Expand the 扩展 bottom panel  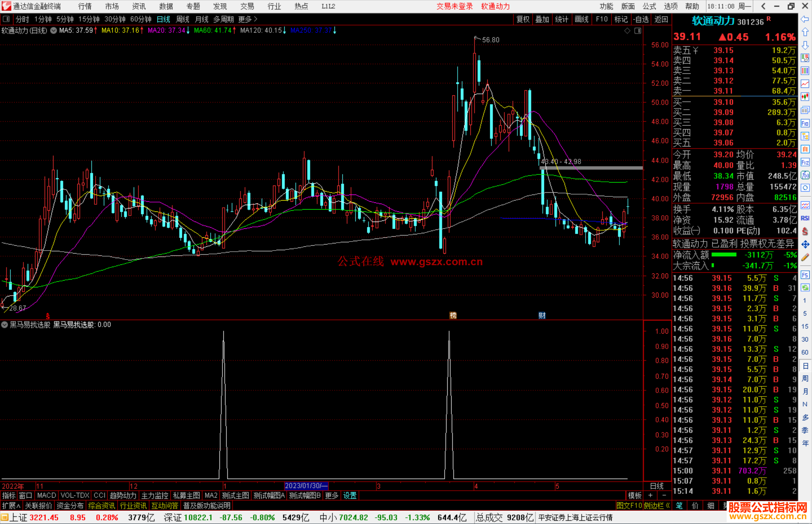click(11, 506)
